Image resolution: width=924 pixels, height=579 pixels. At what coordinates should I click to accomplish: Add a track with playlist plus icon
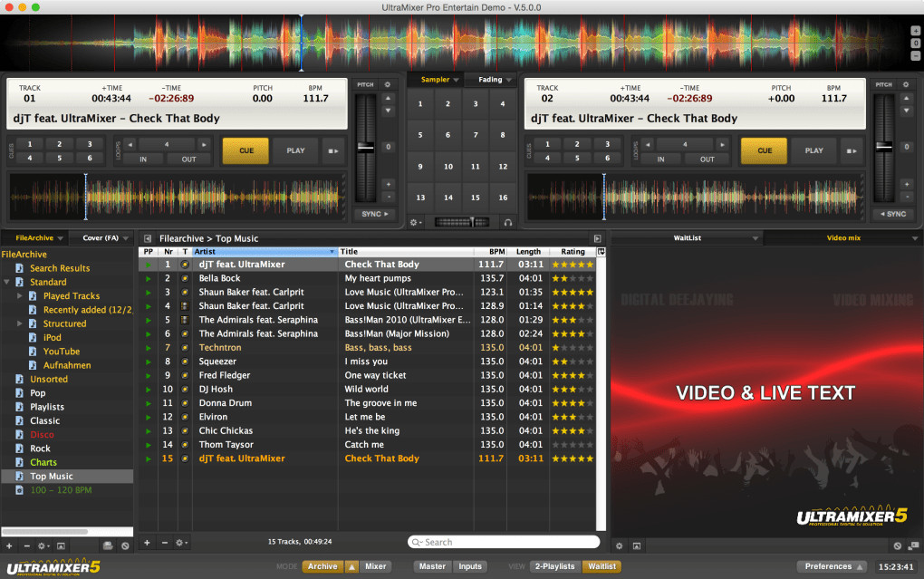point(147,543)
